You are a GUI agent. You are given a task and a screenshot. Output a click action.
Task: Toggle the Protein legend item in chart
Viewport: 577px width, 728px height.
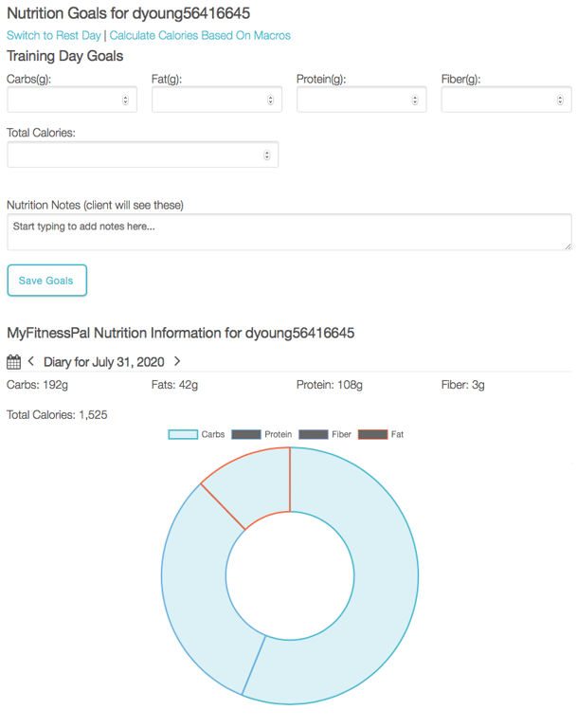tap(261, 434)
